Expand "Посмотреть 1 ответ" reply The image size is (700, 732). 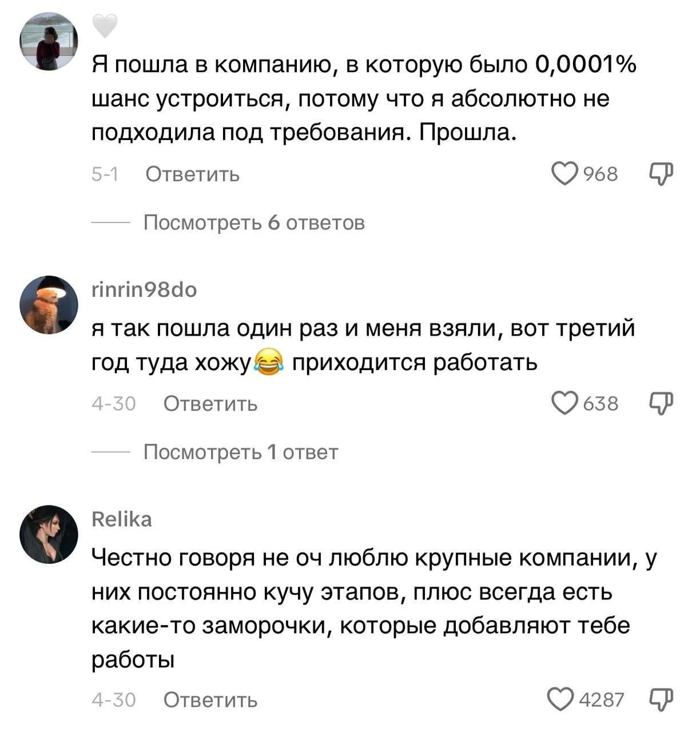pos(240,452)
